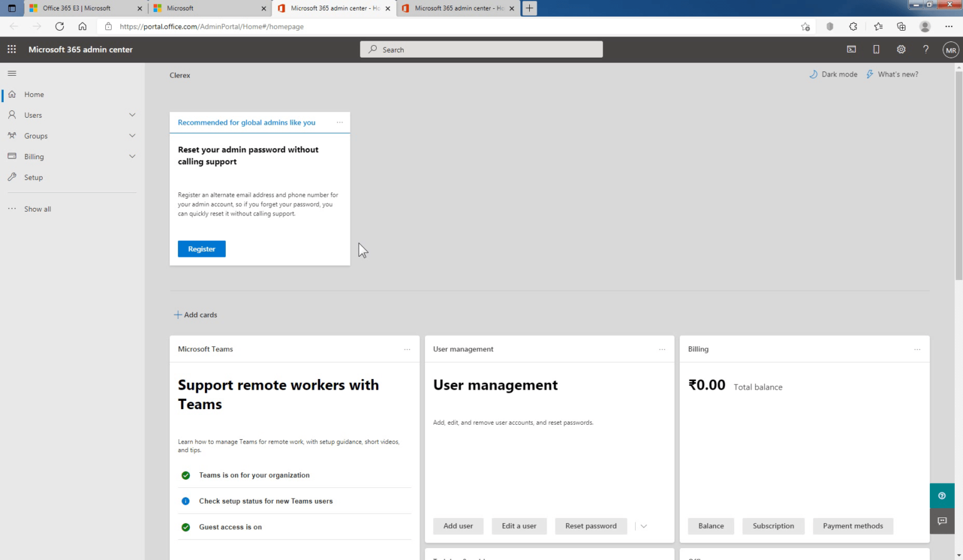Image resolution: width=963 pixels, height=560 pixels.
Task: Open the app launcher waffle menu
Action: click(11, 49)
